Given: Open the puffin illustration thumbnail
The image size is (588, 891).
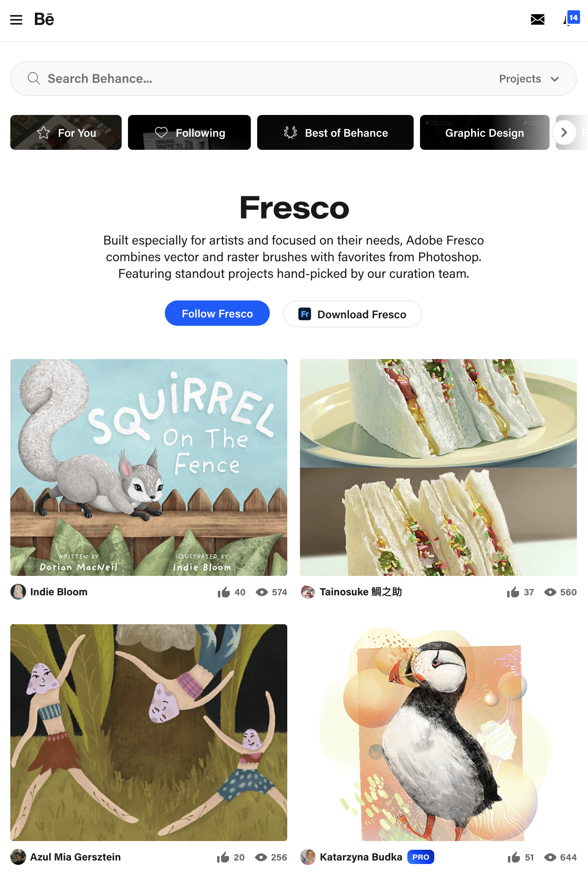Looking at the screenshot, I should click(x=438, y=732).
